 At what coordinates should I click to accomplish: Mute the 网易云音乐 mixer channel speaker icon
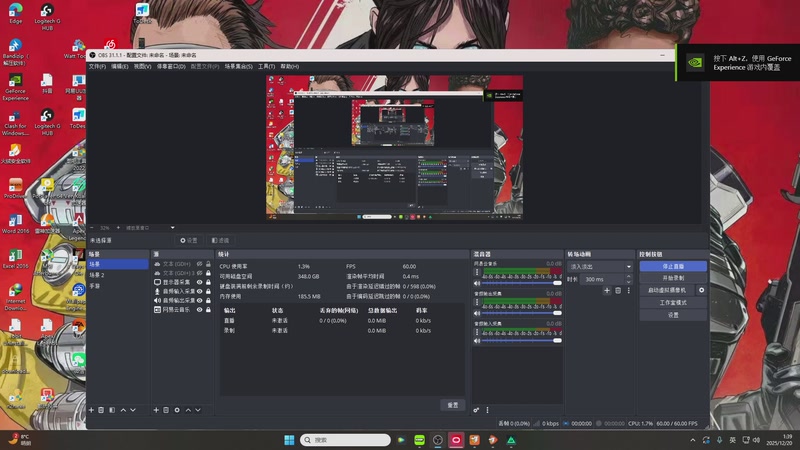[477, 283]
